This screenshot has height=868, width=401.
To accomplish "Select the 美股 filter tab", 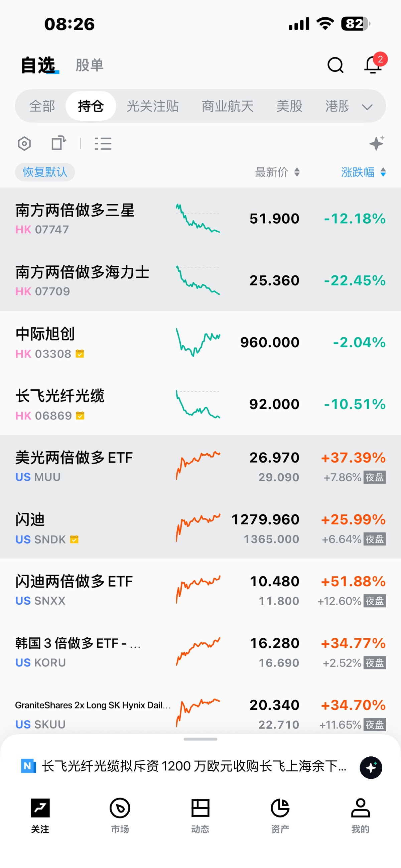I will click(x=289, y=106).
